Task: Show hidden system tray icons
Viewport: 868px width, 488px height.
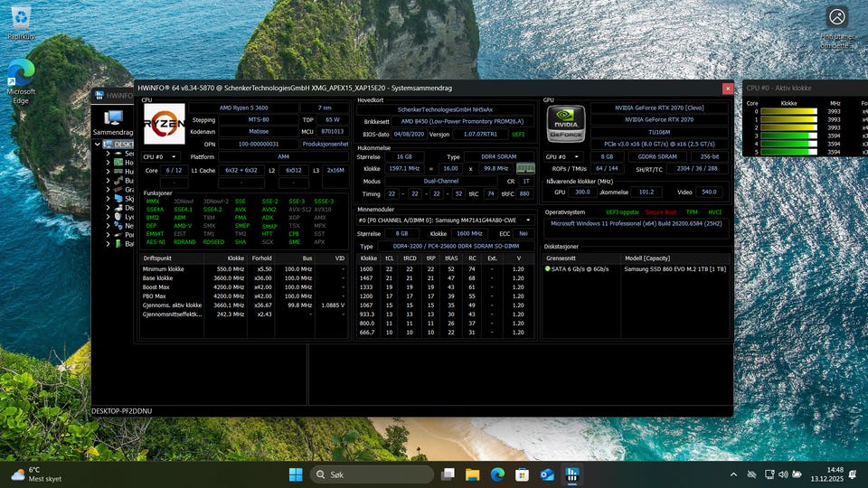Action: [x=733, y=474]
